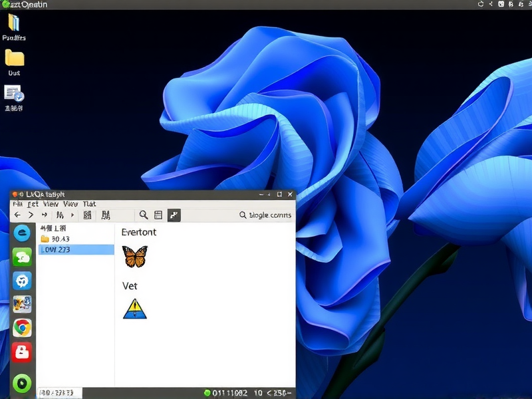Click the forward navigation arrow

[31, 215]
